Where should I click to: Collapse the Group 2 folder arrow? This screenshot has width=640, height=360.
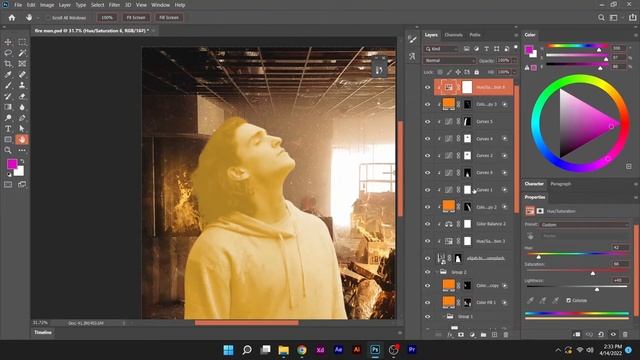(x=437, y=272)
